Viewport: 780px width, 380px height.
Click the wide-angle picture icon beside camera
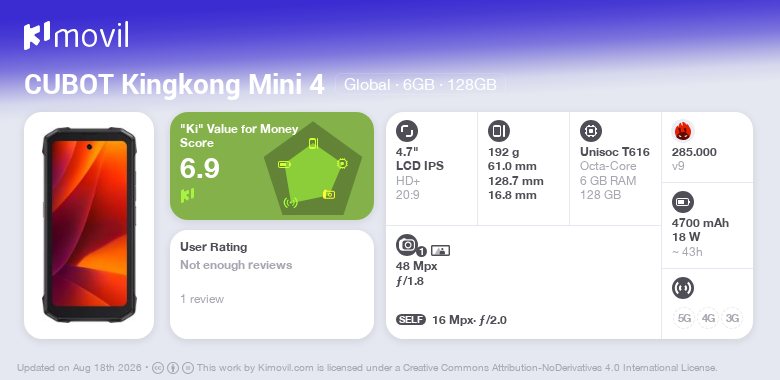[440, 251]
